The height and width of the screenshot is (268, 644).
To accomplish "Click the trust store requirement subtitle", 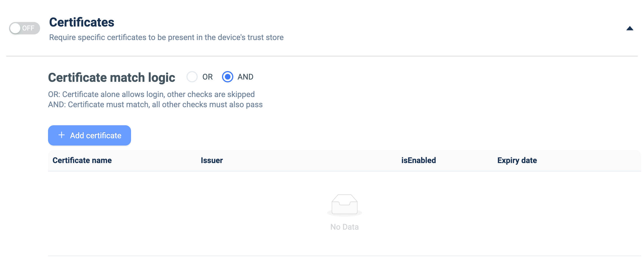I will pyautogui.click(x=166, y=37).
